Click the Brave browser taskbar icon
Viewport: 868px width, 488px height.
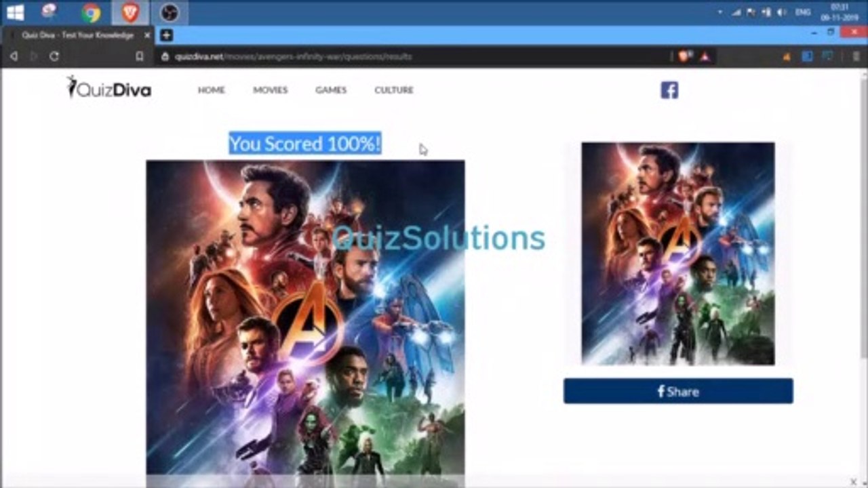(x=130, y=12)
